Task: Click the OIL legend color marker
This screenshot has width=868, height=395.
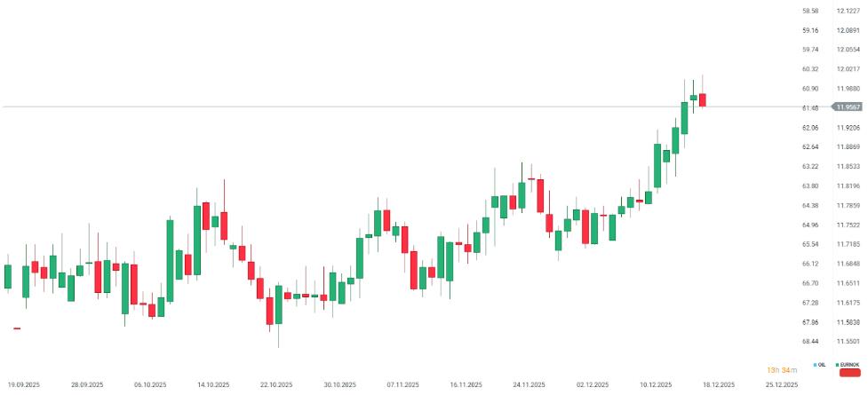Action: tap(816, 365)
